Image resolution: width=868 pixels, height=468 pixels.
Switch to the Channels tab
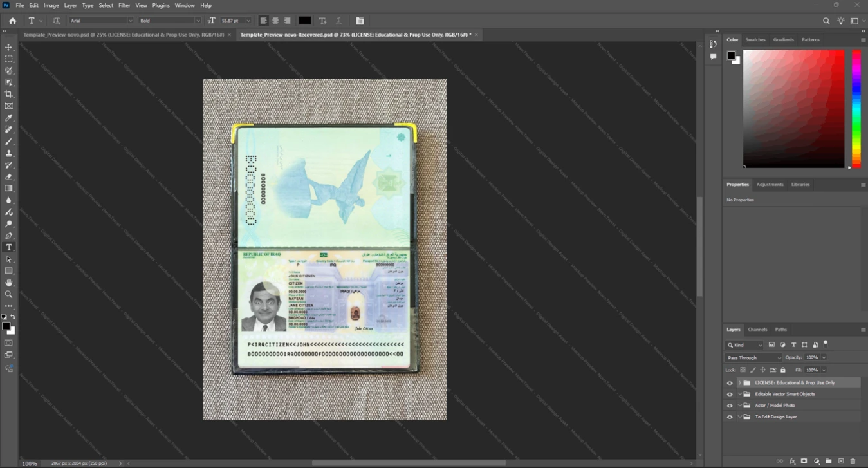pyautogui.click(x=757, y=329)
